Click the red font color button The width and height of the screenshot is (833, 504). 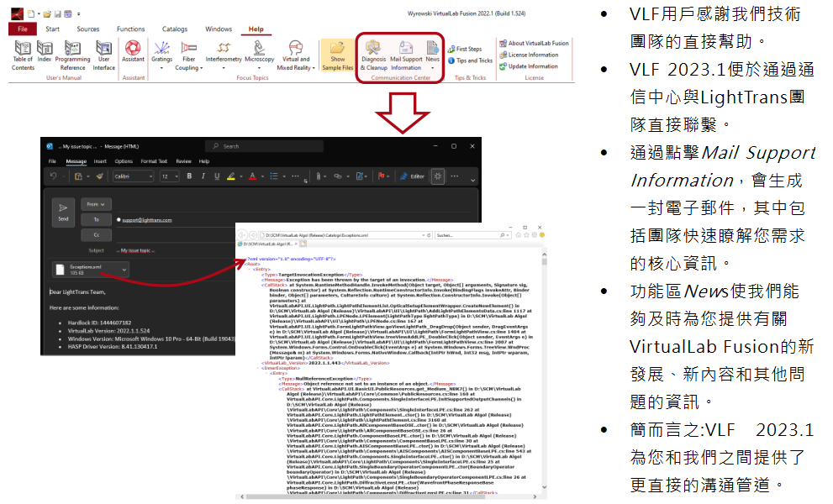click(253, 176)
